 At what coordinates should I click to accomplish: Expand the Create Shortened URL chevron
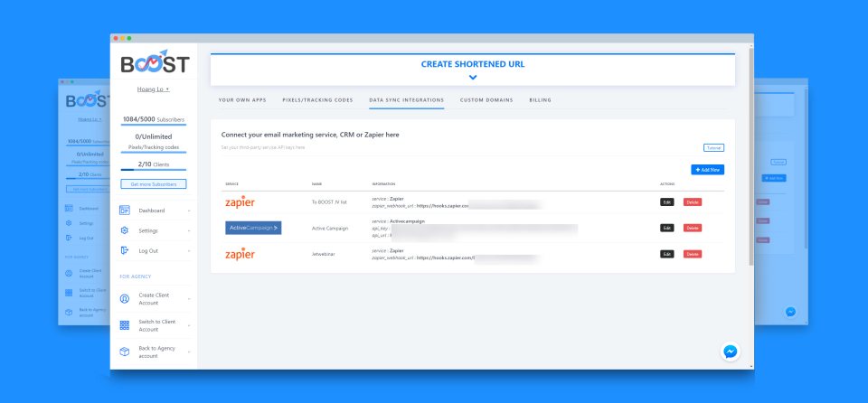pos(473,78)
